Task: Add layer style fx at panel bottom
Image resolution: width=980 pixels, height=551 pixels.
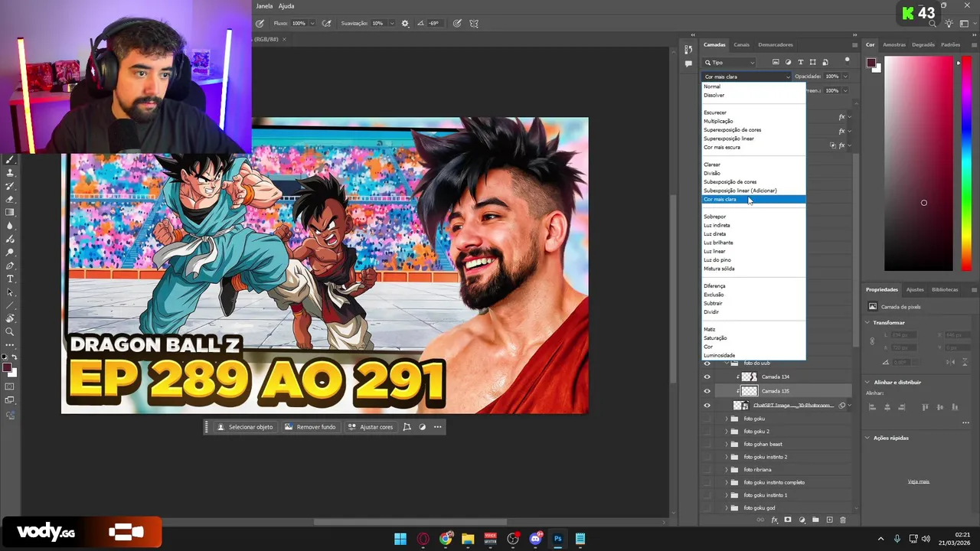Action: point(775,520)
